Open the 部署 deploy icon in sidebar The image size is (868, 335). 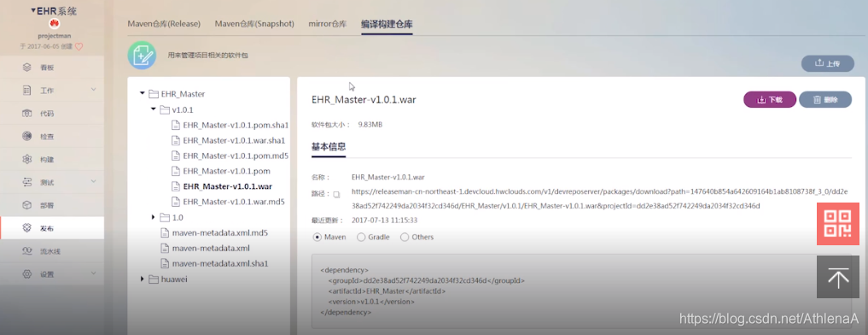pyautogui.click(x=27, y=205)
